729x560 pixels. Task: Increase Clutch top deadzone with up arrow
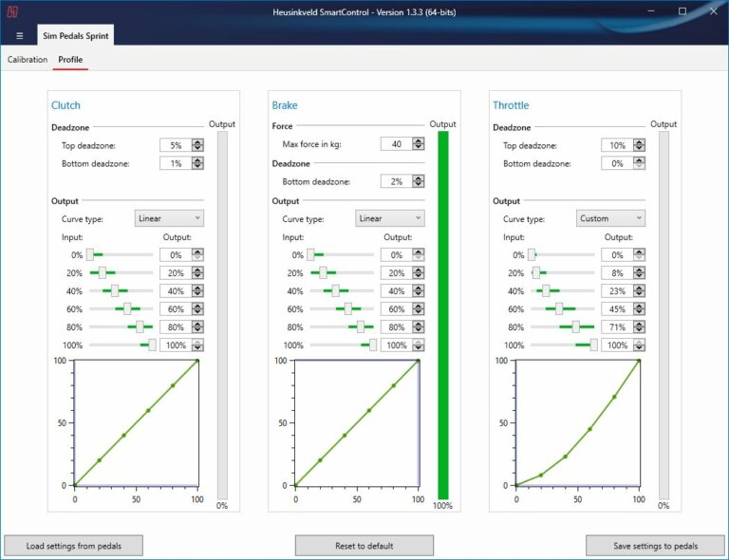(x=197, y=142)
